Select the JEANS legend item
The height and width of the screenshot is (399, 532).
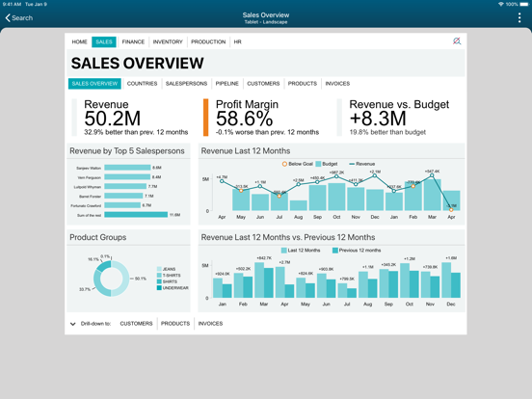[166, 269]
